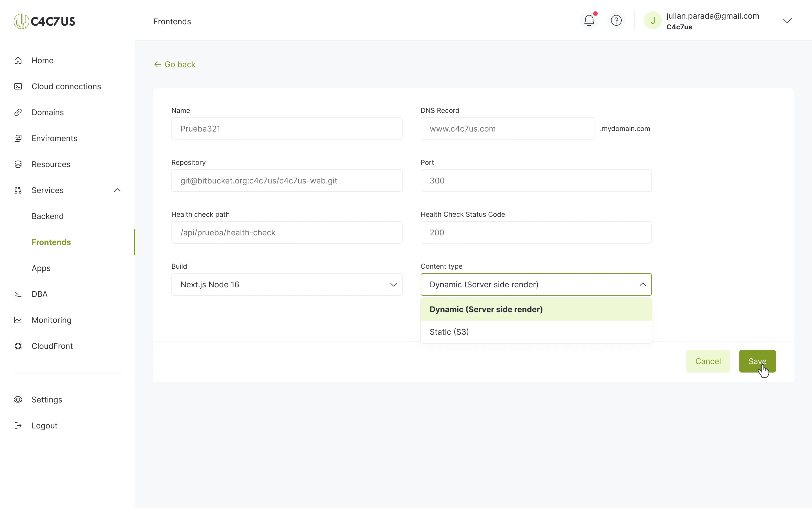The width and height of the screenshot is (812, 508).
Task: Click the Name input field
Action: pyautogui.click(x=287, y=129)
